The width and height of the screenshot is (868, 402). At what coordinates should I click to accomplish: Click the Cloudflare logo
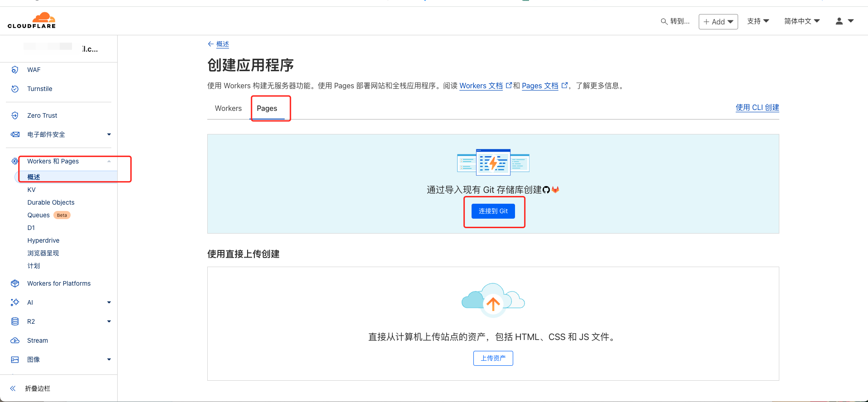tap(32, 21)
